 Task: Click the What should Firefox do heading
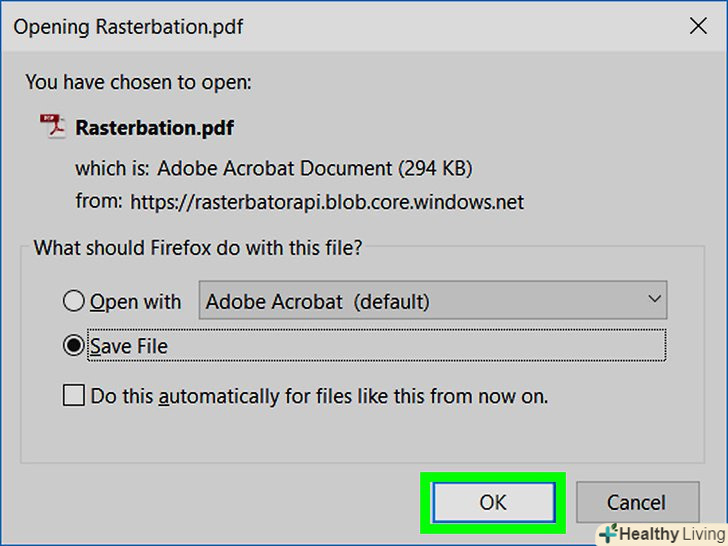click(x=198, y=247)
